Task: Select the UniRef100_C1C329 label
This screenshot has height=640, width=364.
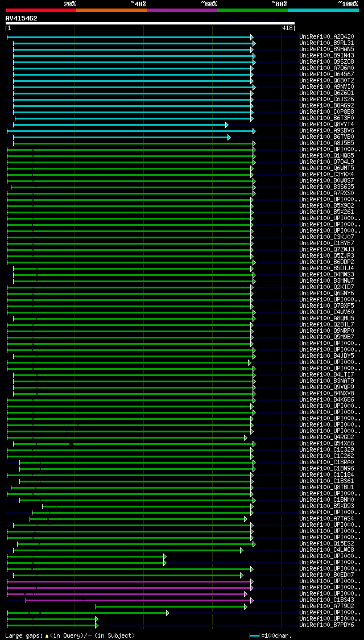Action: pos(326,449)
